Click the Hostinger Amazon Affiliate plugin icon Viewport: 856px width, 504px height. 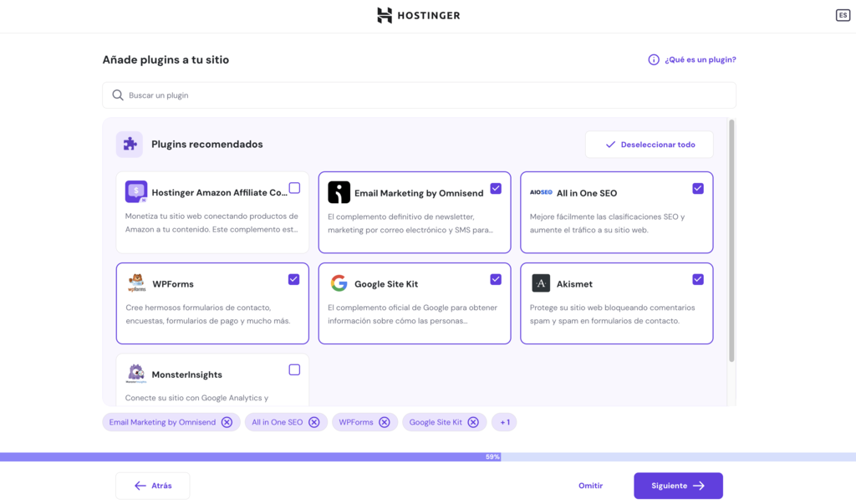coord(136,192)
